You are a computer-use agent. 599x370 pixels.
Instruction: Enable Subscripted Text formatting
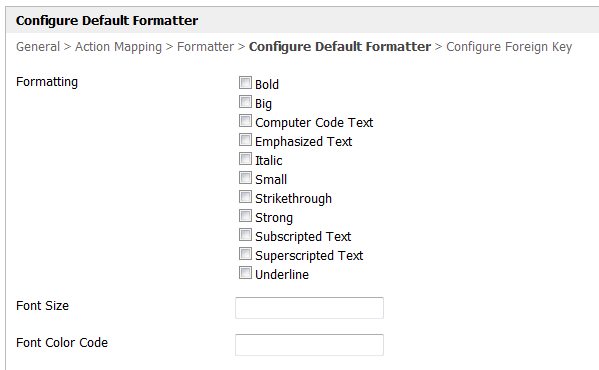(x=245, y=234)
